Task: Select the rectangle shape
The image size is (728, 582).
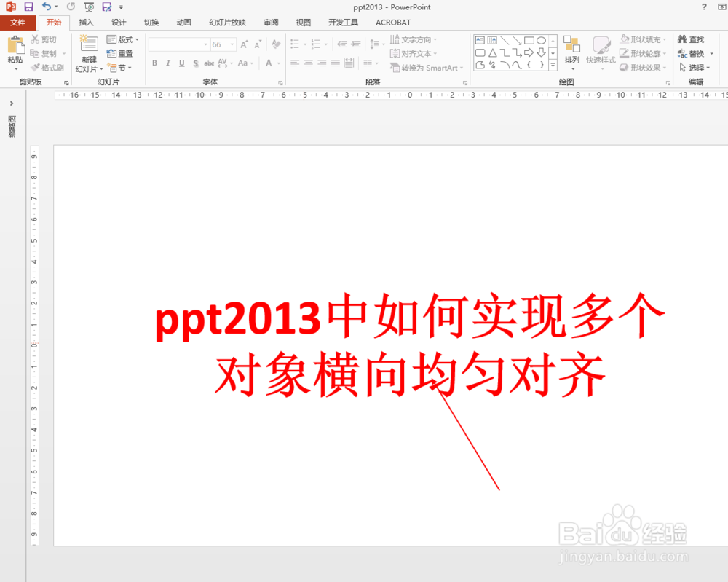Action: 529,40
